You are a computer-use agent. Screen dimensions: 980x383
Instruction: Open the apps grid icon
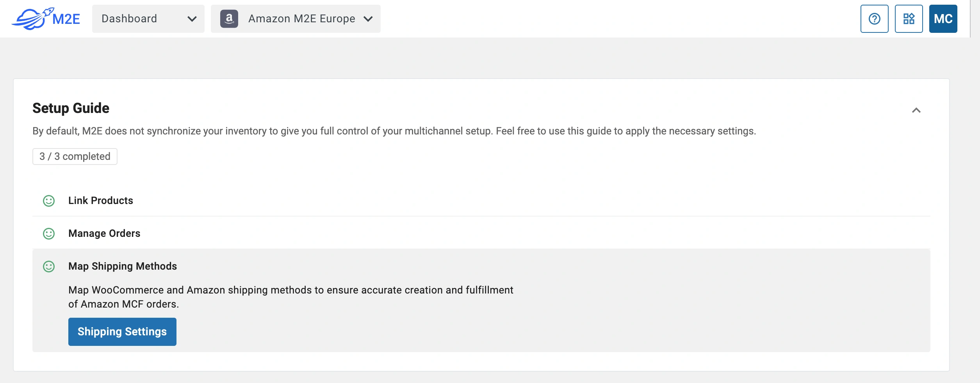[x=909, y=18]
